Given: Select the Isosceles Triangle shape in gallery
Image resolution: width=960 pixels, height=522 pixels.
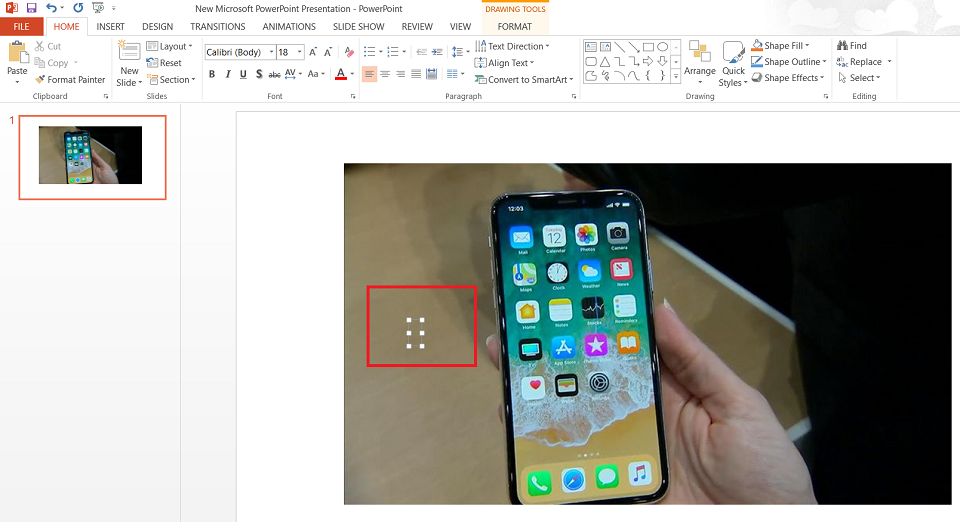Looking at the screenshot, I should pyautogui.click(x=605, y=61).
